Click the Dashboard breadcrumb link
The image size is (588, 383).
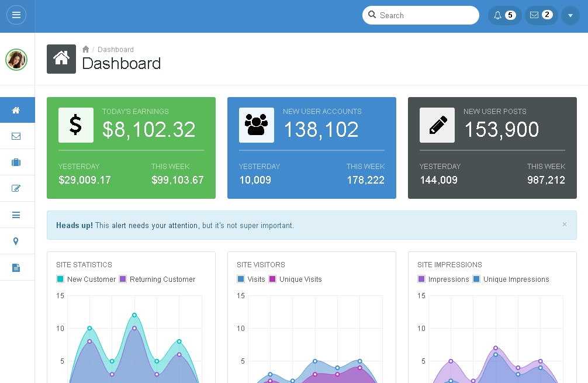click(x=116, y=50)
